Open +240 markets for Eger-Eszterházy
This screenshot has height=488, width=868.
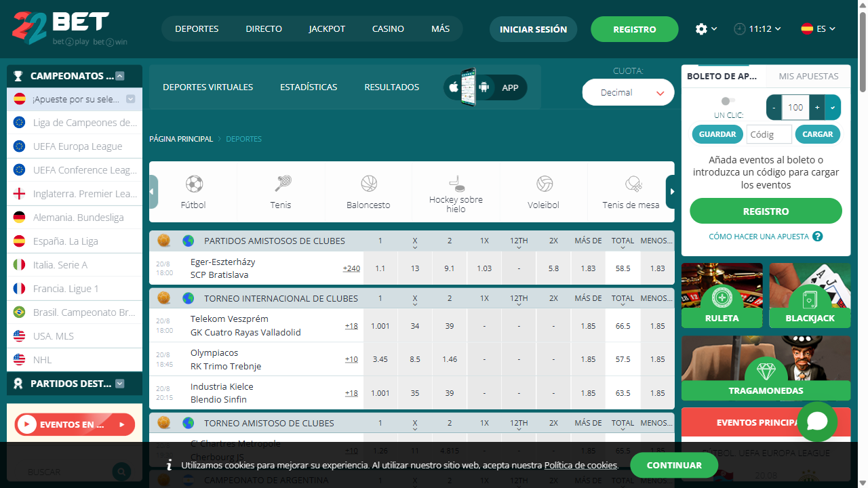coord(351,268)
